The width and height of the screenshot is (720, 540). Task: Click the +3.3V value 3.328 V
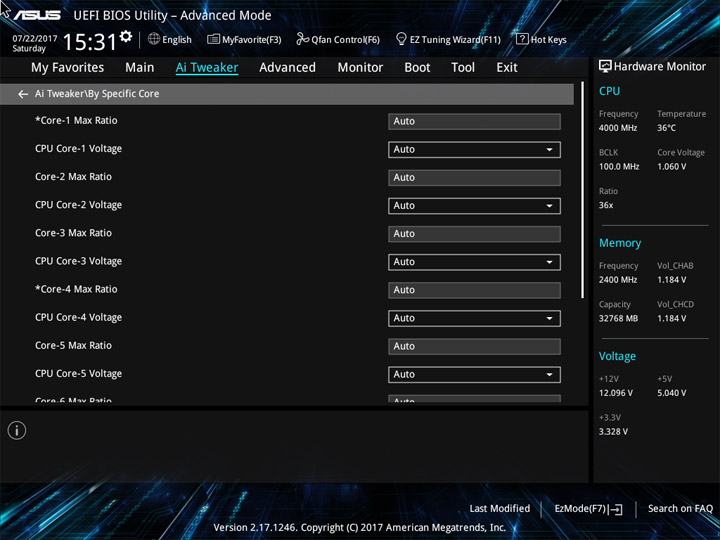click(613, 432)
